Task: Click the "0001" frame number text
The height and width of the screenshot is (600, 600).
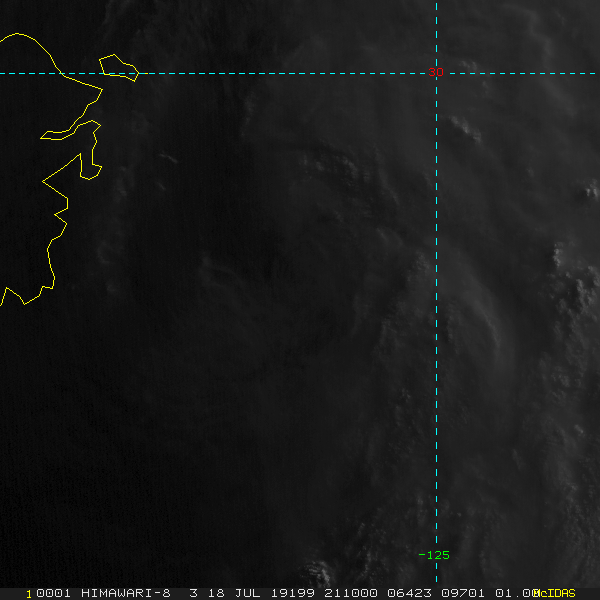Action: coord(53,593)
